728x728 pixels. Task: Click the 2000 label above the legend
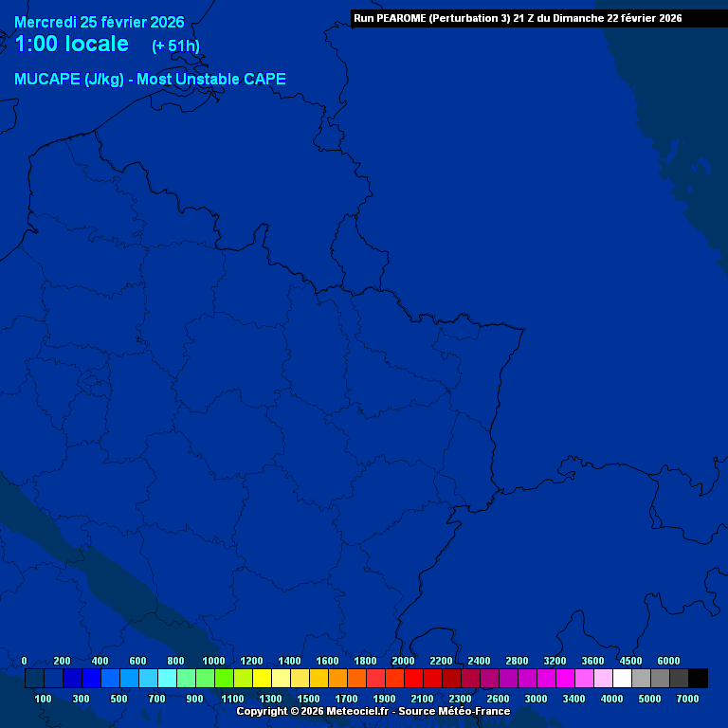[x=403, y=661]
